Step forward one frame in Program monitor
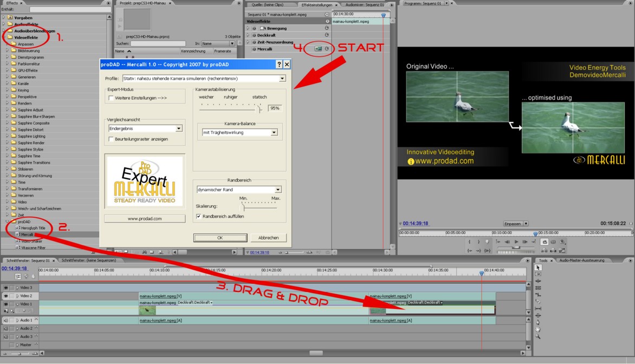The height and width of the screenshot is (364, 635). pyautogui.click(x=525, y=242)
